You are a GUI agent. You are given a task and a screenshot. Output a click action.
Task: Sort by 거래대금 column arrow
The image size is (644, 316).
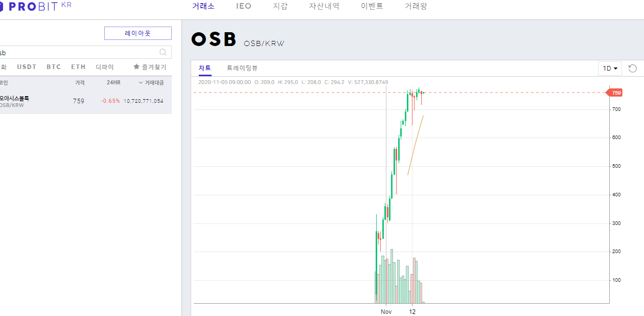[141, 83]
